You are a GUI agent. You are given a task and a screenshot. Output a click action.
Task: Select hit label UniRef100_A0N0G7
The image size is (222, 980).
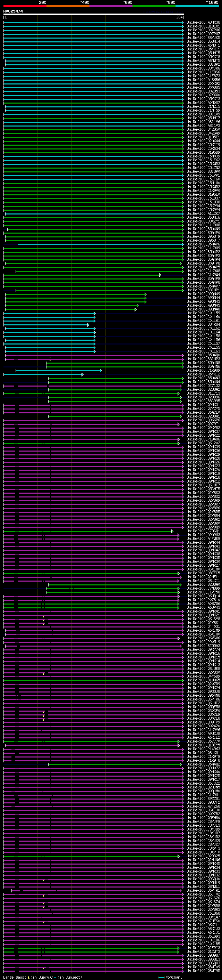click(203, 103)
